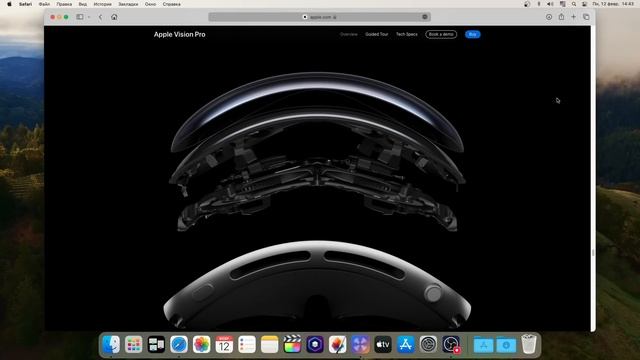Open the Apple menu
This screenshot has height=360, width=640.
tap(9, 4)
